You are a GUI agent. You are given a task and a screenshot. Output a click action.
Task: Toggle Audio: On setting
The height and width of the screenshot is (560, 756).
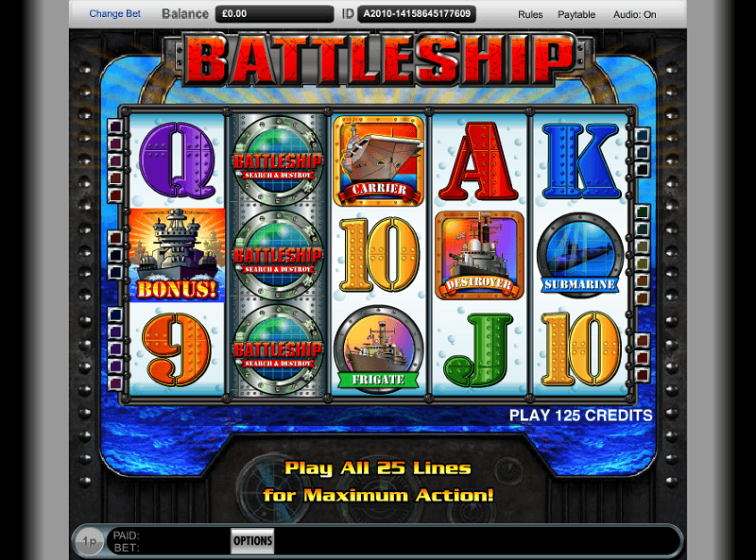coord(634,14)
